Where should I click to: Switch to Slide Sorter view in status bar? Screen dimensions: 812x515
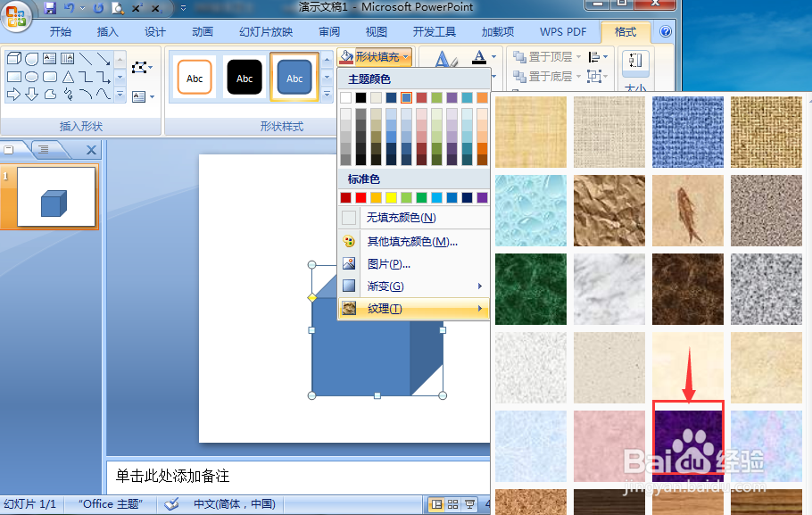point(452,504)
